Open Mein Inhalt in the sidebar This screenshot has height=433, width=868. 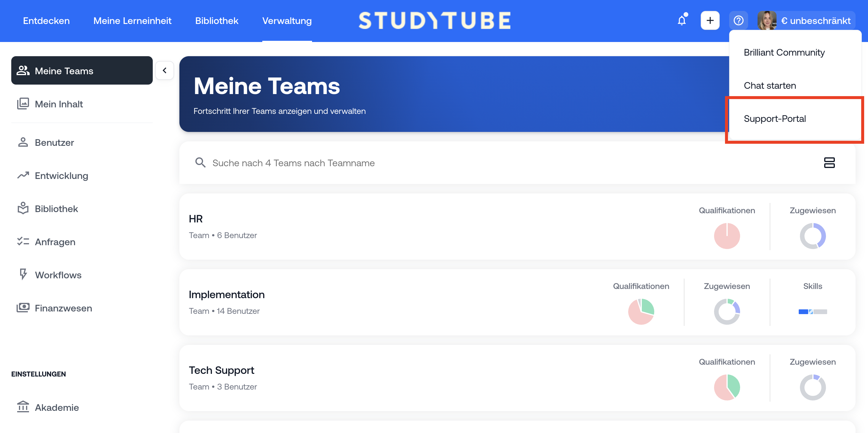82,104
